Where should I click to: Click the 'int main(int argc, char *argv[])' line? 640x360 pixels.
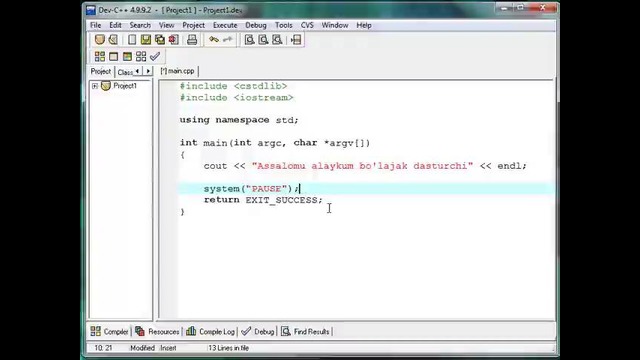coord(275,143)
